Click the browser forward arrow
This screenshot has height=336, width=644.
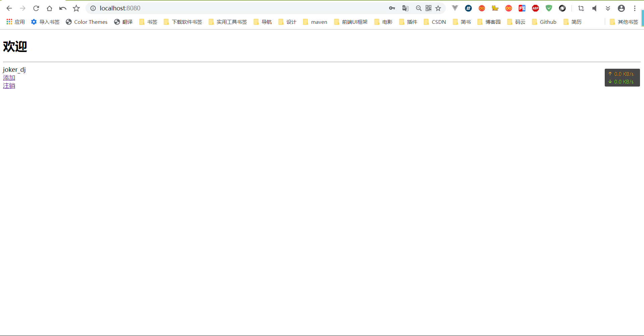click(x=22, y=8)
